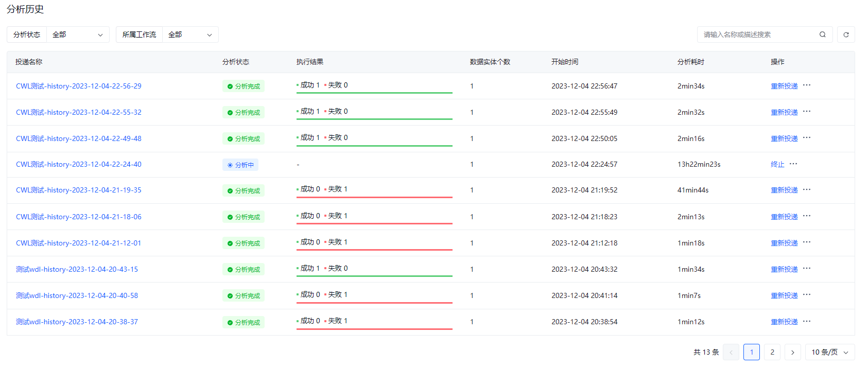Image resolution: width=868 pixels, height=368 pixels.
Task: Open more actions for CWL测试-history-2023-12-04-21-18-06
Action: point(807,217)
